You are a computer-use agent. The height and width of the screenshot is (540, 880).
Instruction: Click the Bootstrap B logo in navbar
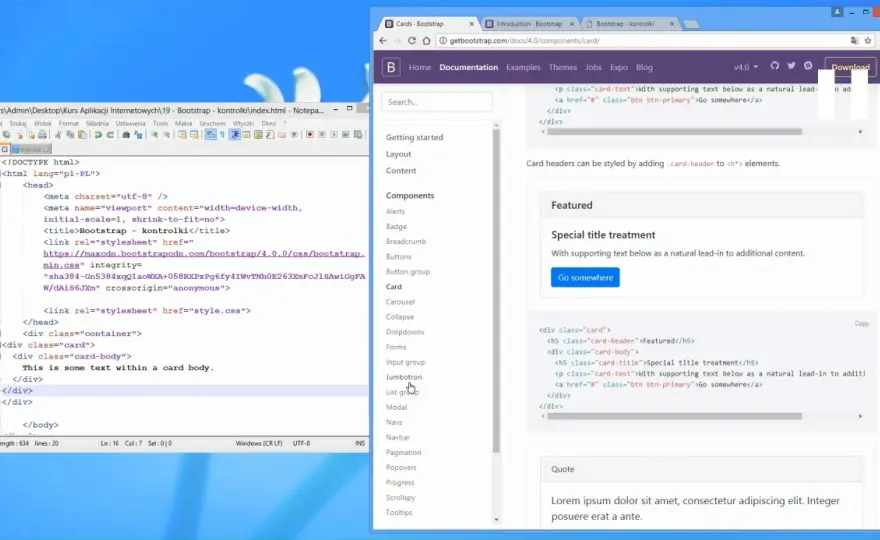click(x=391, y=67)
